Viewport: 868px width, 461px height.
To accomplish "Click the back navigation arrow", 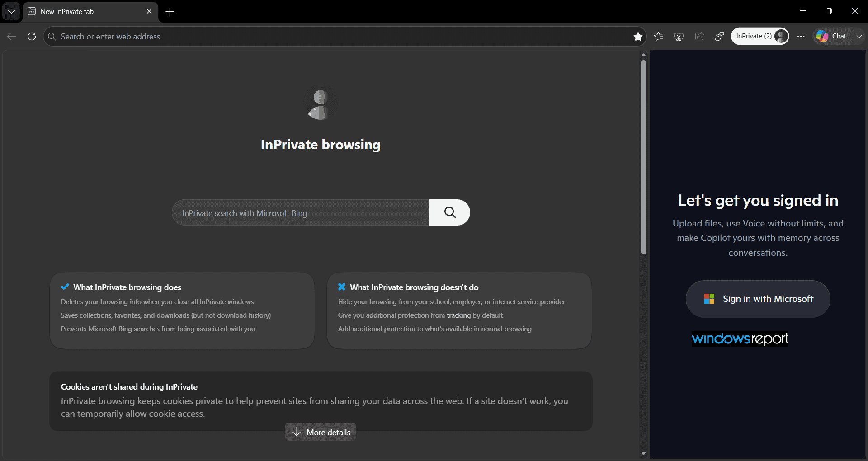I will [12, 36].
